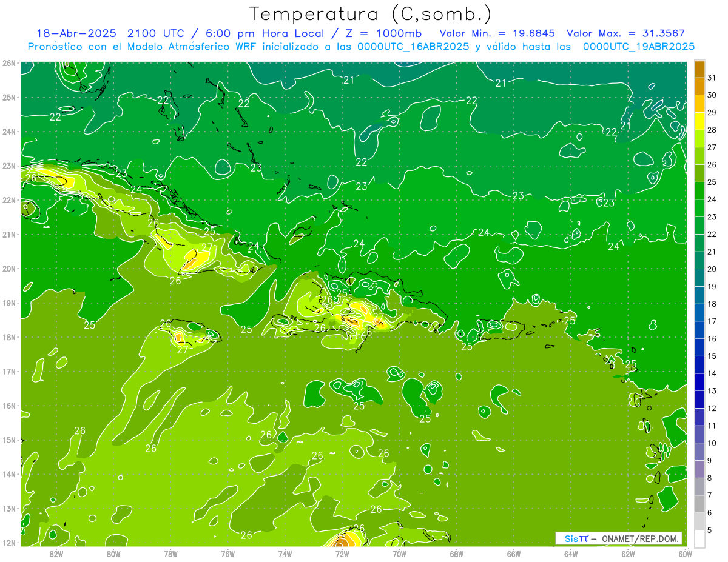Select the pressure level "Z = 1000mb"
Viewport: 728px width, 562px height.
(384, 33)
